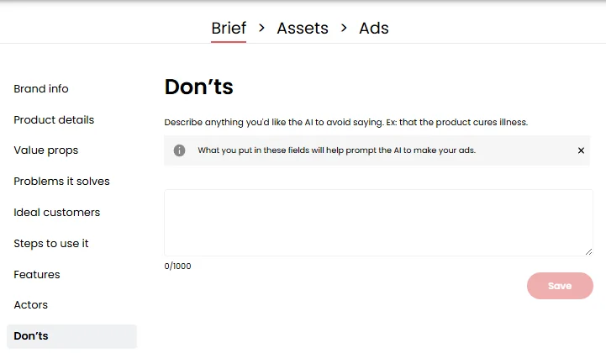The height and width of the screenshot is (364, 606).
Task: Click the chevron after Assets
Action: [344, 28]
